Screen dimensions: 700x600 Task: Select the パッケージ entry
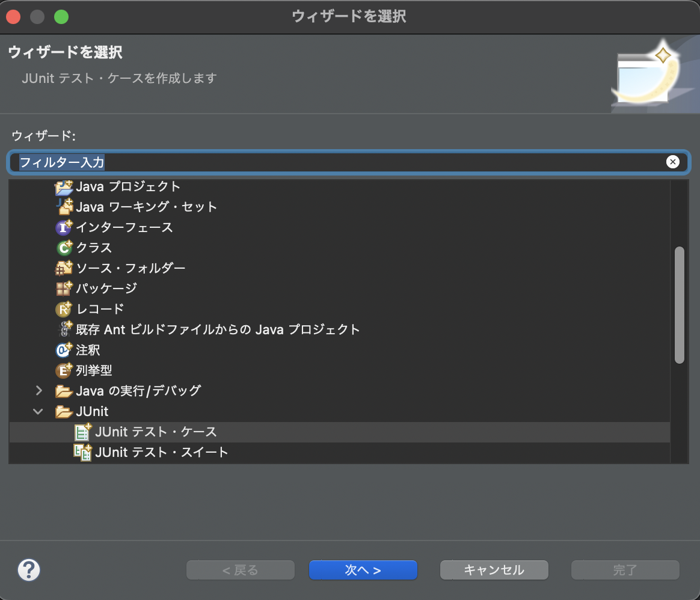[106, 289]
